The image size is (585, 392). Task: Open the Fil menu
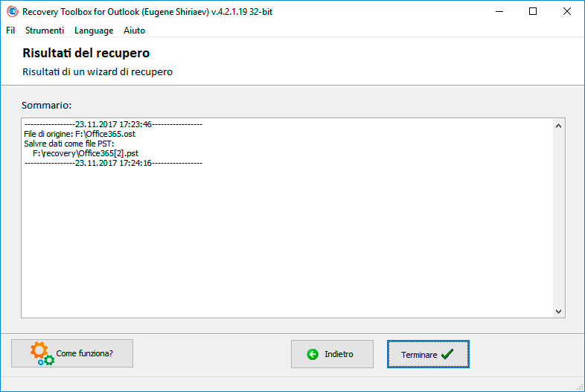click(x=10, y=30)
